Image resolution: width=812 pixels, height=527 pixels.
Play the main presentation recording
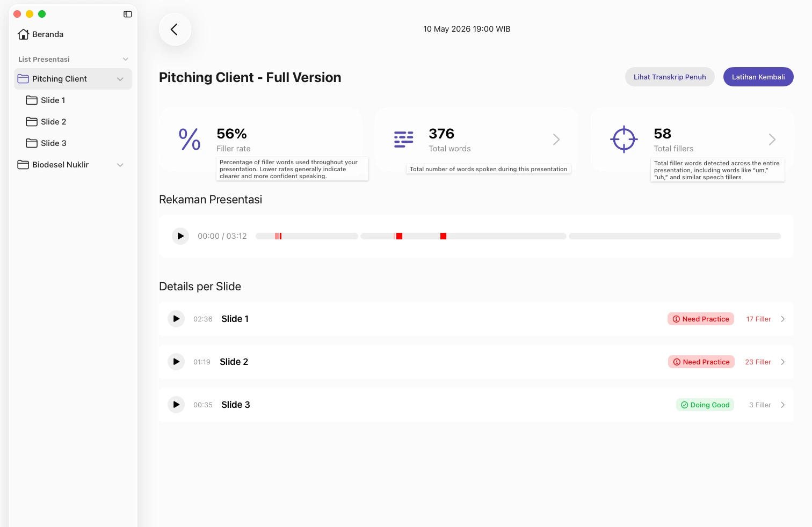pos(180,236)
